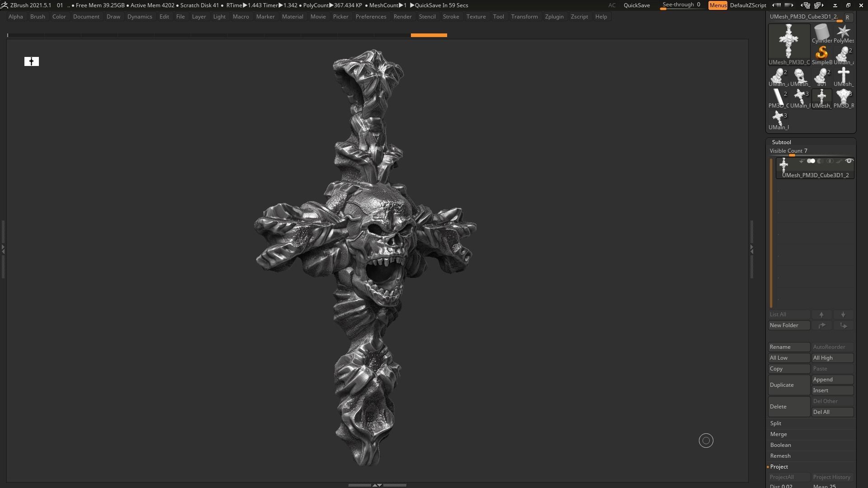Open the Brush menu
The height and width of the screenshot is (488, 868).
tap(38, 17)
